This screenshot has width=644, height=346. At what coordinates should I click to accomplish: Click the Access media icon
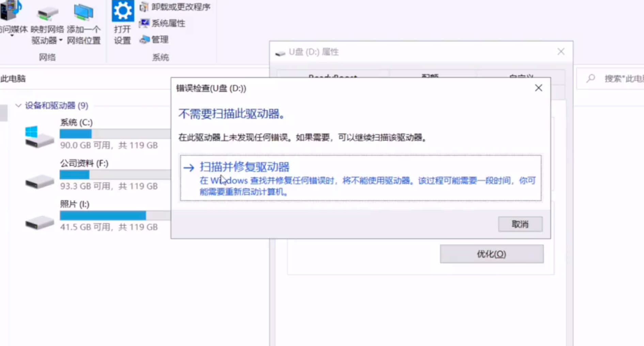coord(11,10)
